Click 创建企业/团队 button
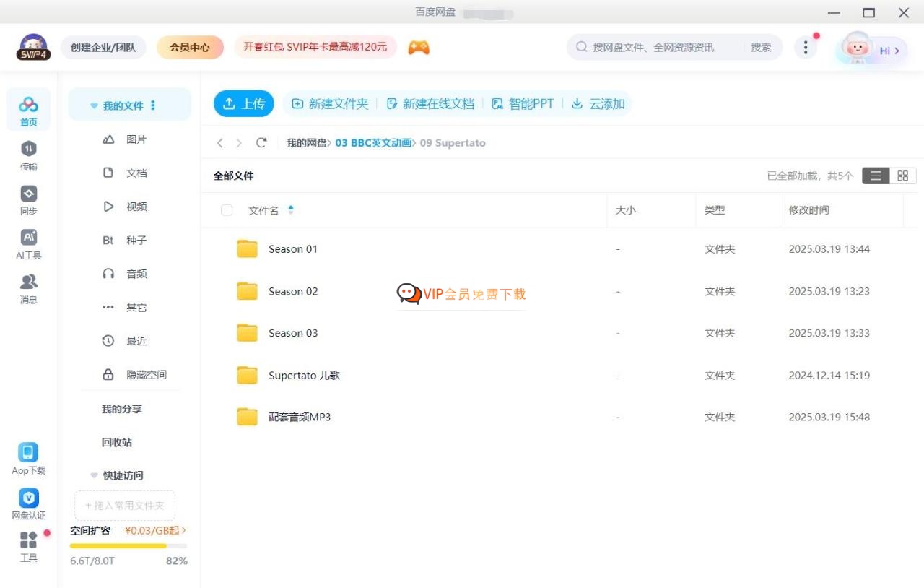 pyautogui.click(x=103, y=48)
